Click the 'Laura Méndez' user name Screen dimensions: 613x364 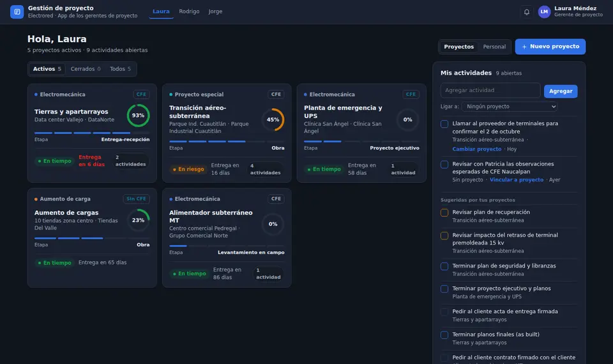(575, 8)
